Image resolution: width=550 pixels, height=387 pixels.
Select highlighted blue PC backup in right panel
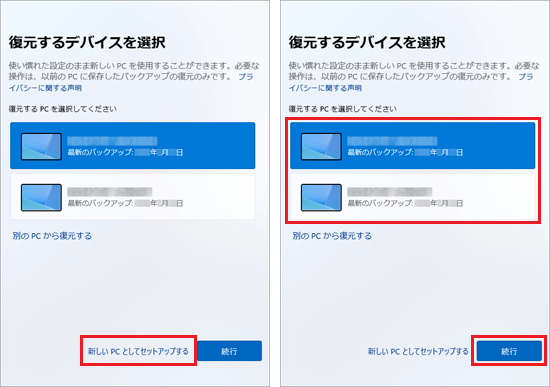412,146
